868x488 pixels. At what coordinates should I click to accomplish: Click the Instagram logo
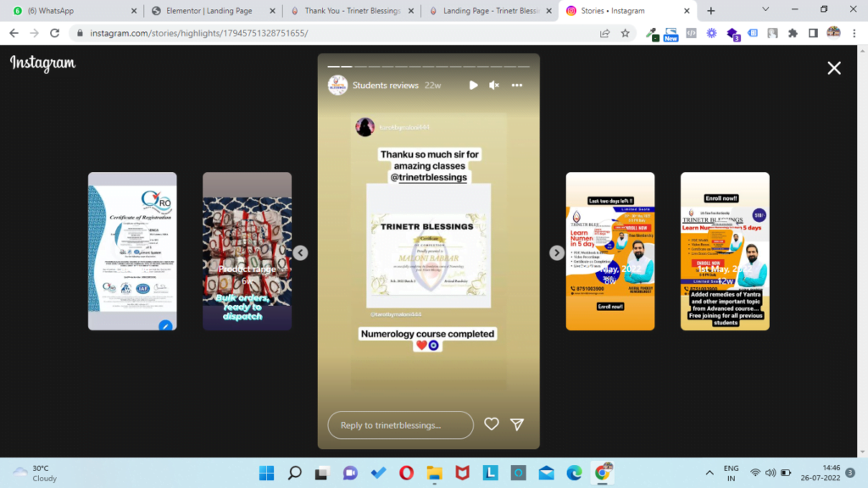[42, 64]
